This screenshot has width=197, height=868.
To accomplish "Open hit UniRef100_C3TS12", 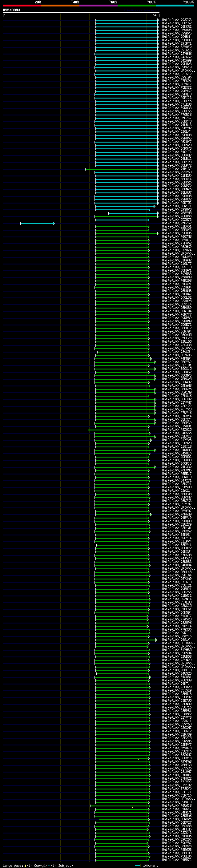I will 176,74.
